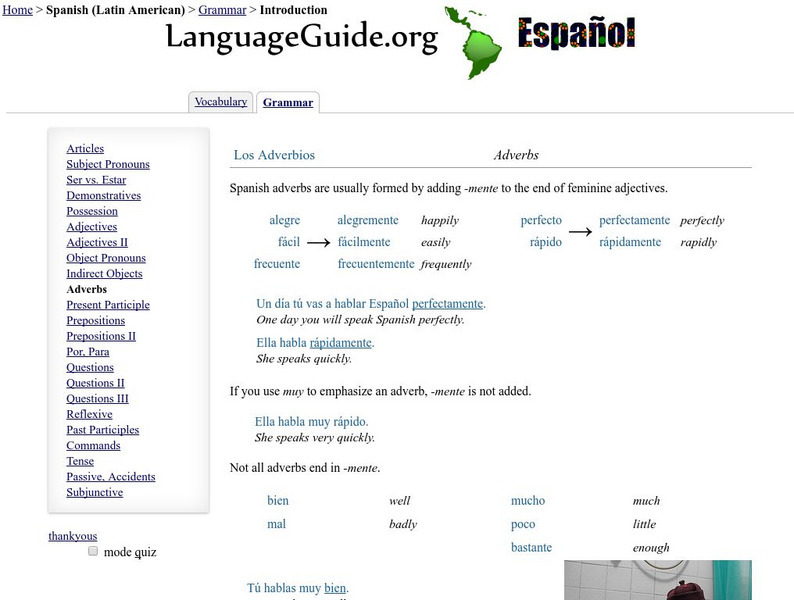Switch to the Grammar tab
The image size is (794, 600).
click(288, 102)
